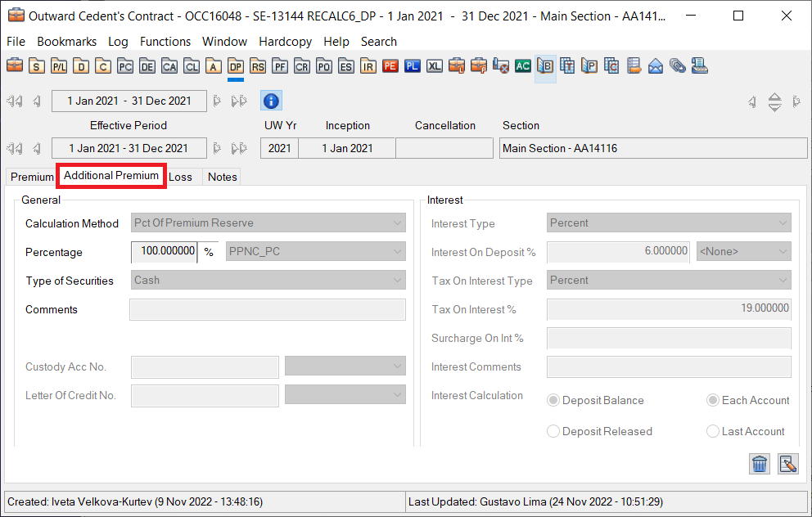The width and height of the screenshot is (812, 517).
Task: Click the XL toolbar icon
Action: tap(435, 66)
